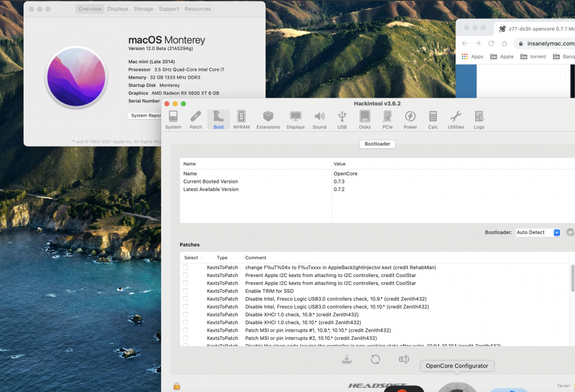Check the Patch MSI pin interrupts #1 checkbox
The height and width of the screenshot is (392, 575).
[186, 330]
